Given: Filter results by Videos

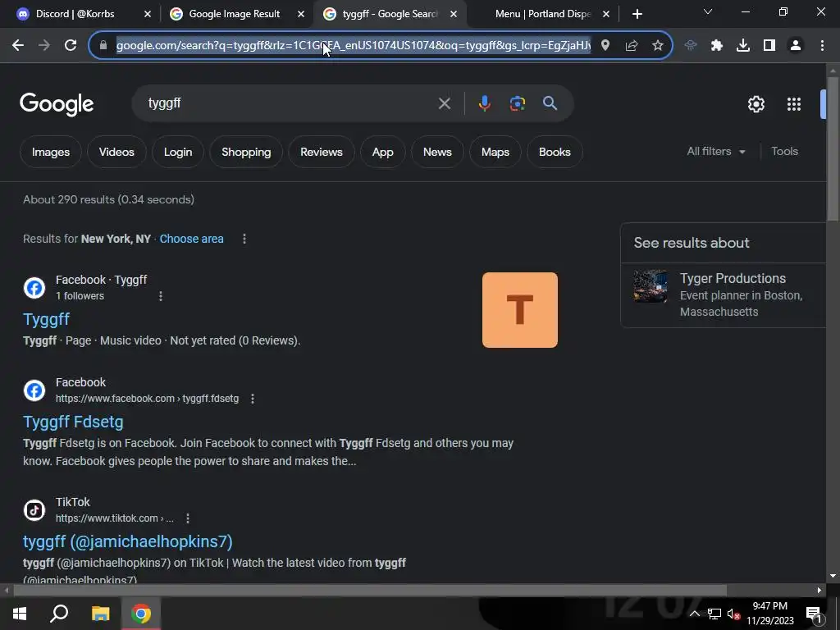Looking at the screenshot, I should pos(116,152).
